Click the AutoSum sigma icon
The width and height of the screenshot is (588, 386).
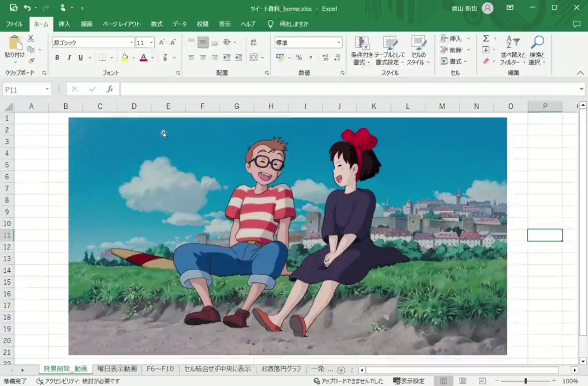click(x=486, y=38)
